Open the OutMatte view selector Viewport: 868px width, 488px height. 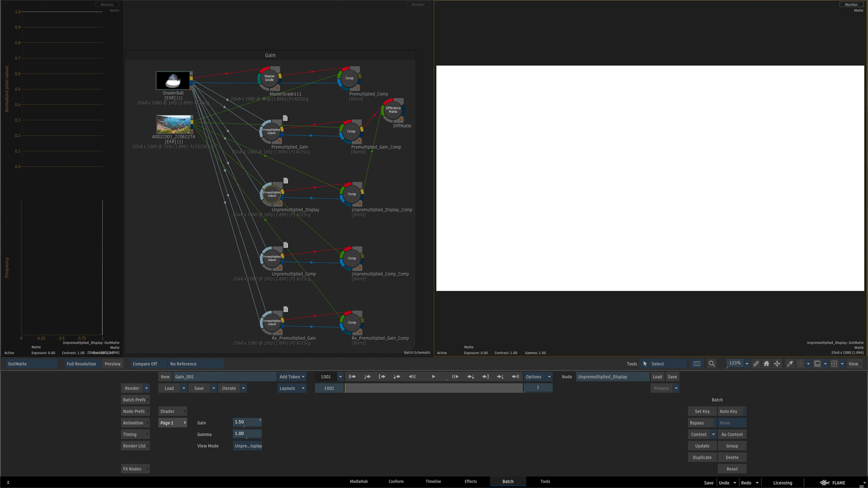[32, 364]
